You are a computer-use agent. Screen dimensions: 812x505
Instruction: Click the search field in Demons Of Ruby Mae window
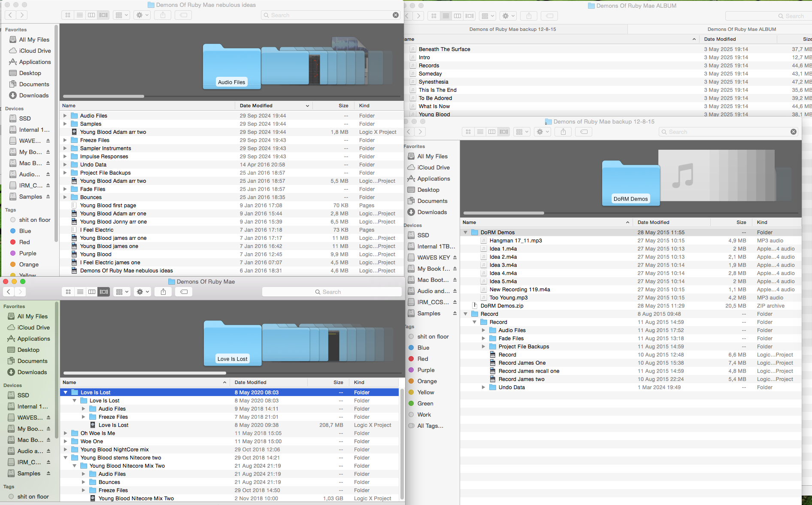coord(331,292)
